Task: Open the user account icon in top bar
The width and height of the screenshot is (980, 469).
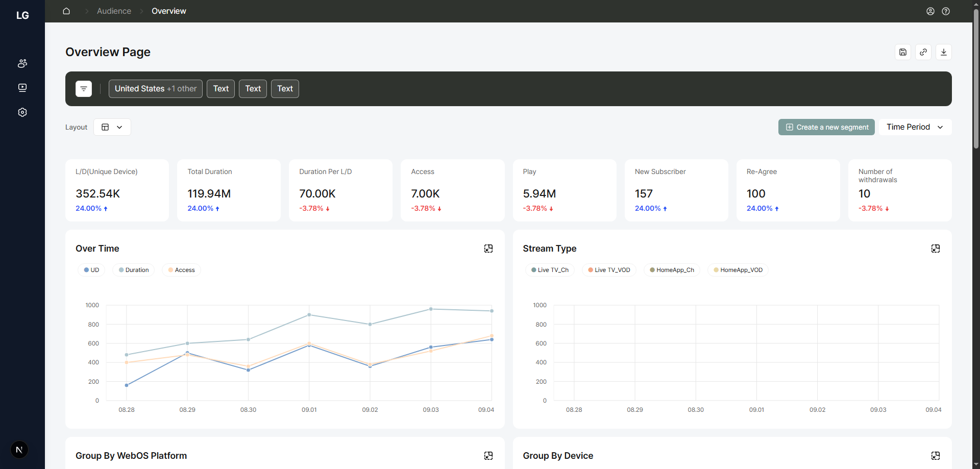Action: pyautogui.click(x=930, y=11)
